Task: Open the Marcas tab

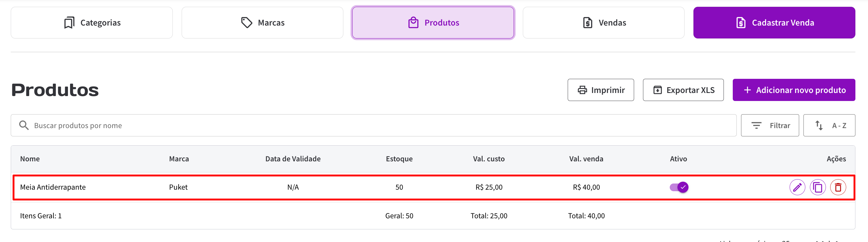Action: [x=262, y=22]
